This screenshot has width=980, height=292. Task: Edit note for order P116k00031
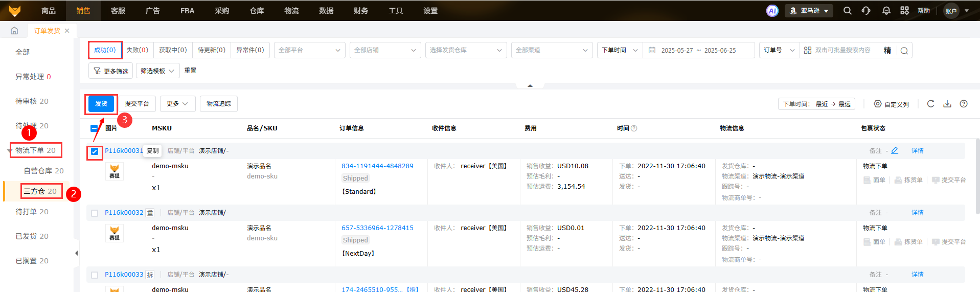click(895, 150)
